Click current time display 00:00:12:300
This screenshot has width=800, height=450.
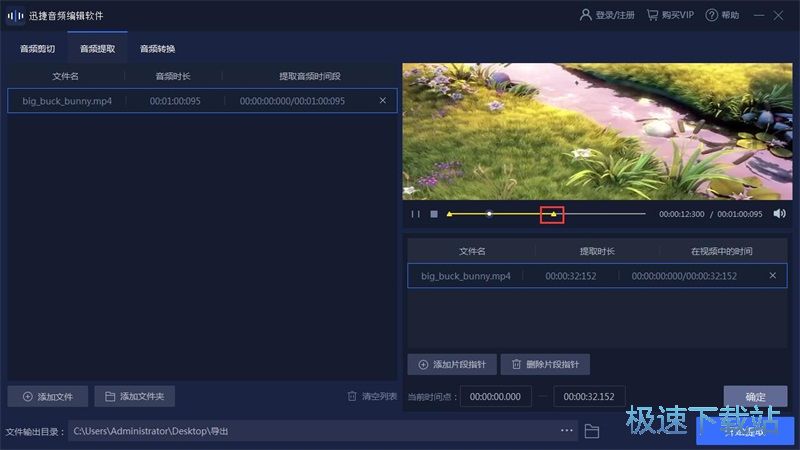tap(682, 214)
